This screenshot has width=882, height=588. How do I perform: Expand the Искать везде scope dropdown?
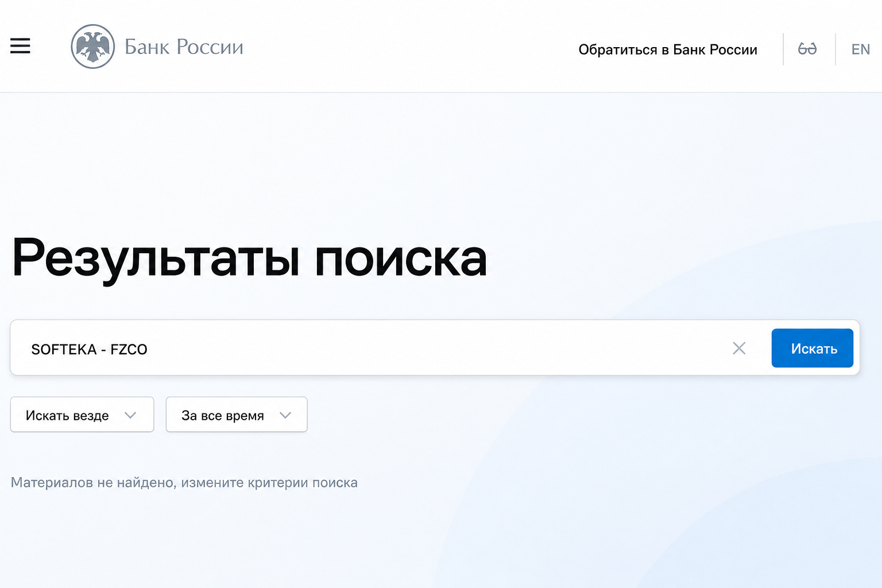[82, 415]
